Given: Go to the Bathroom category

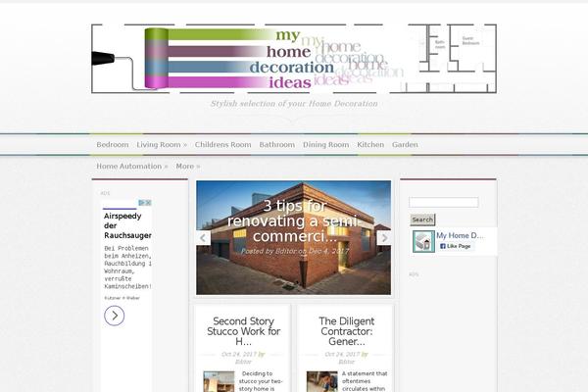Looking at the screenshot, I should click(277, 145).
